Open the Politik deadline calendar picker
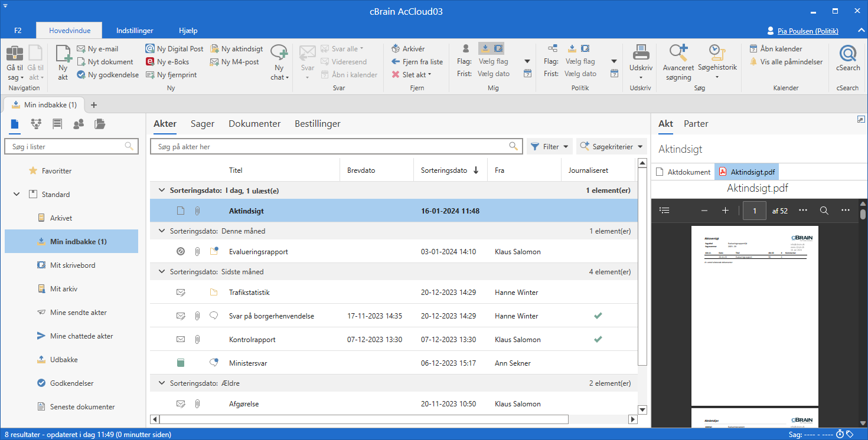This screenshot has height=440, width=868. pos(615,74)
